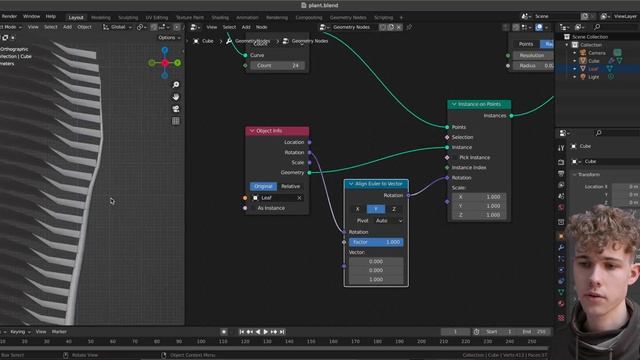Click the timeline auto-keying record dot
The width and height of the screenshot is (640, 360).
(x=224, y=332)
